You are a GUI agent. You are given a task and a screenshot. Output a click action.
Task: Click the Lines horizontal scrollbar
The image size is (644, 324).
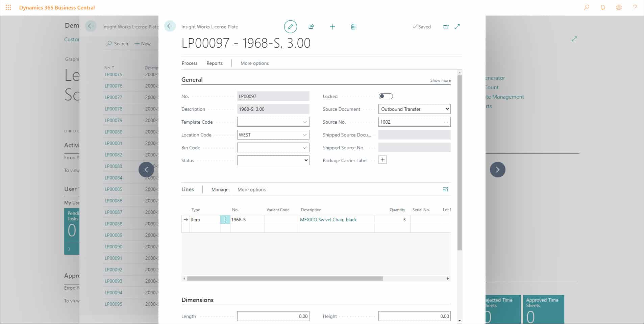284,279
